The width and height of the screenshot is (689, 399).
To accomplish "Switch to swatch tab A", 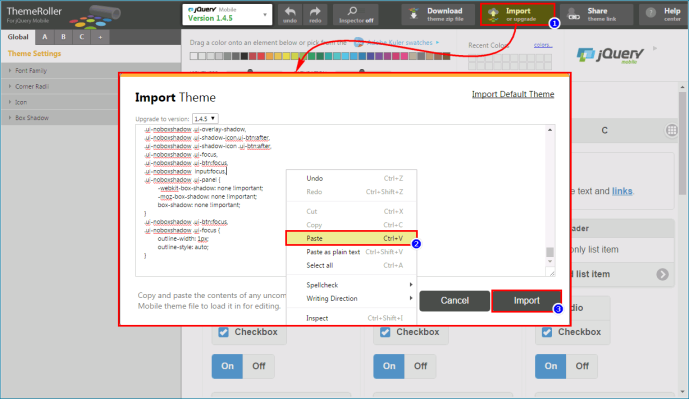I will point(44,37).
